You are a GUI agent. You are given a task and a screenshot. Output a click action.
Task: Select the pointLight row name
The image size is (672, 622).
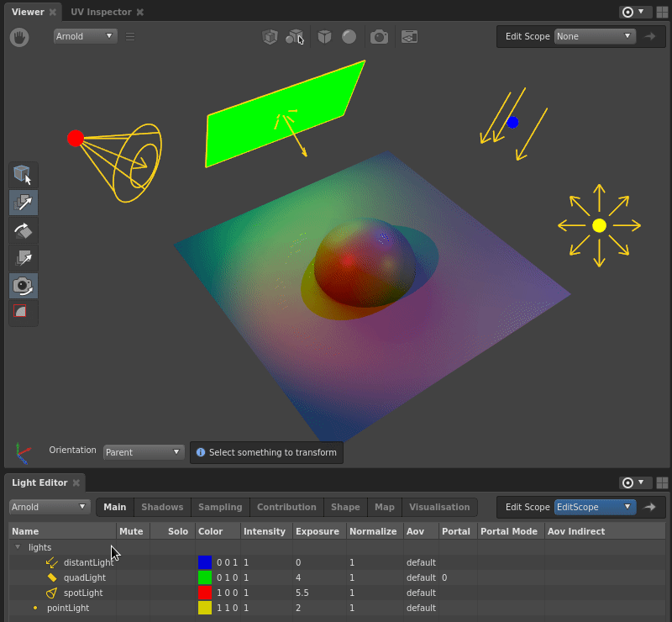[67, 608]
